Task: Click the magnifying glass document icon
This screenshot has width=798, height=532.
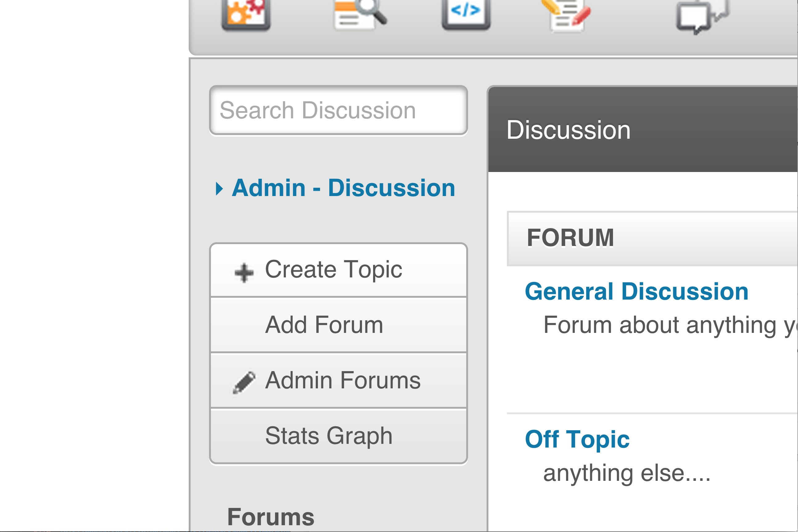Action: point(360,14)
